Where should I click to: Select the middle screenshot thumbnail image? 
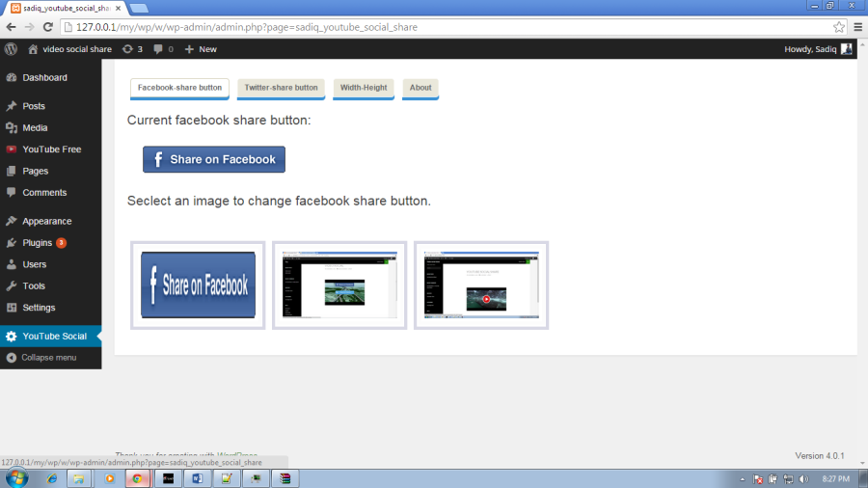point(339,285)
